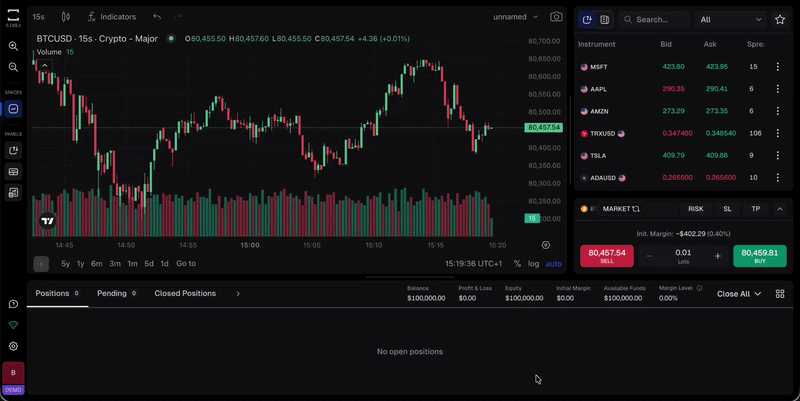Decrease the lot size with minus
This screenshot has width=800, height=401.
tap(649, 256)
